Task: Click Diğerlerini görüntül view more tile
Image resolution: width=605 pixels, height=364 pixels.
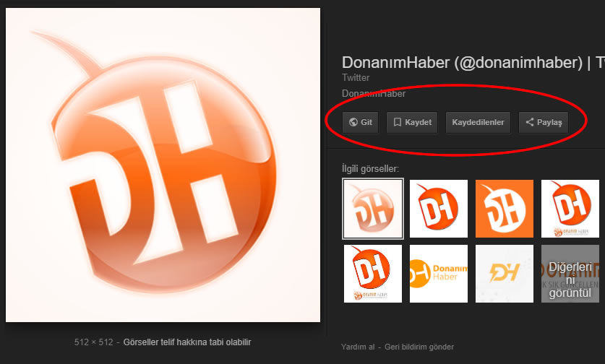Action: pos(570,274)
